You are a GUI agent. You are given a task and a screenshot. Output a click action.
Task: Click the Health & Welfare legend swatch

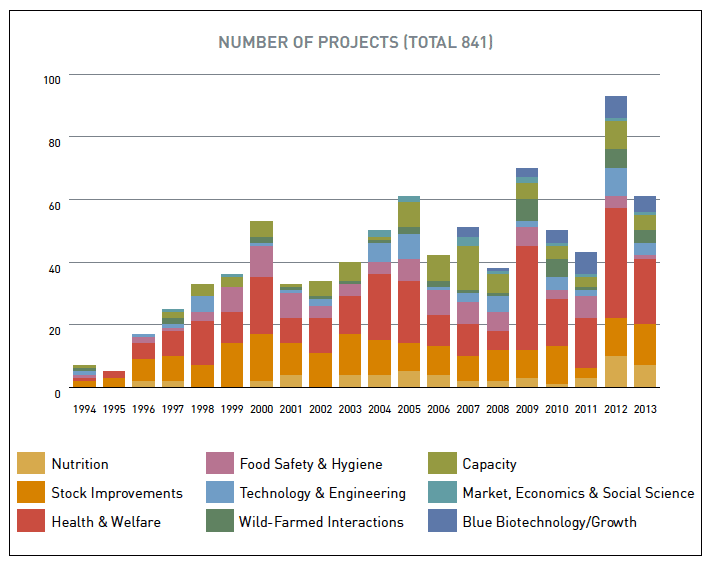tap(31, 521)
